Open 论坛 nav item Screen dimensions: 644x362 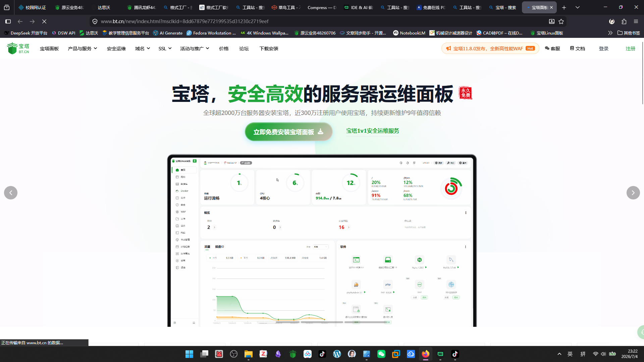point(244,49)
